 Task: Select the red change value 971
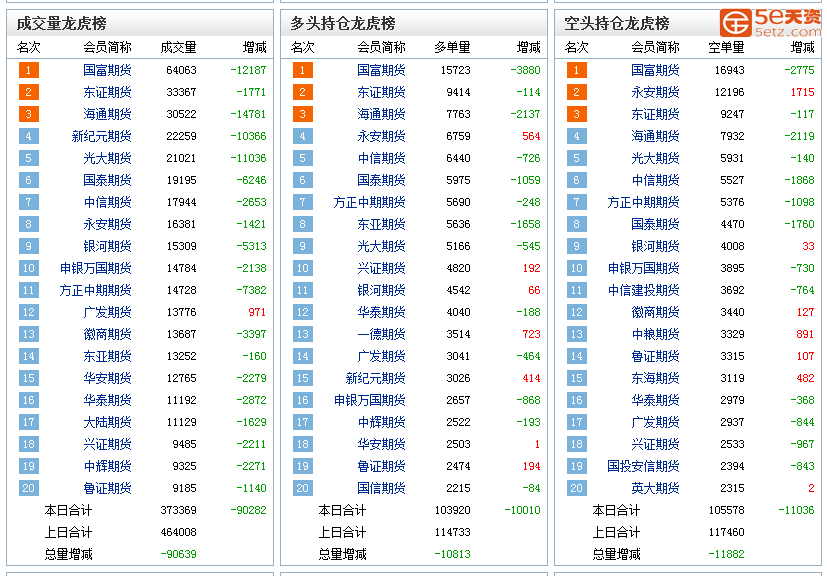pyautogui.click(x=257, y=312)
